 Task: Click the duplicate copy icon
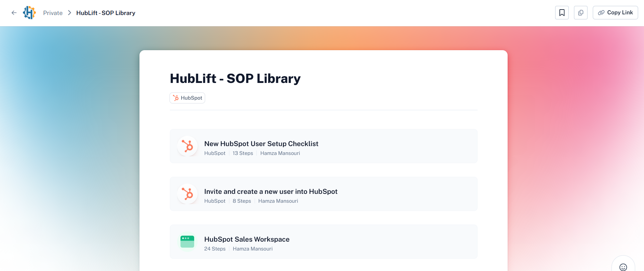coord(580,13)
